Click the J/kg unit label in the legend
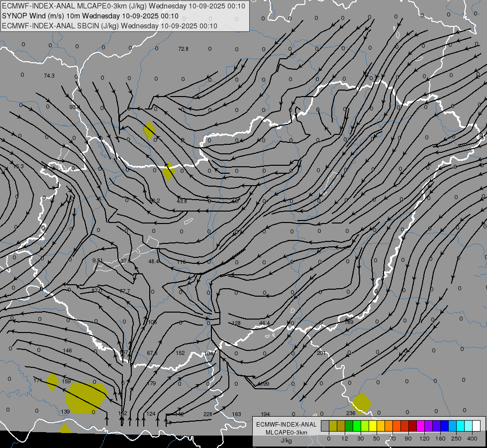This screenshot has height=448, width=487. (x=286, y=441)
